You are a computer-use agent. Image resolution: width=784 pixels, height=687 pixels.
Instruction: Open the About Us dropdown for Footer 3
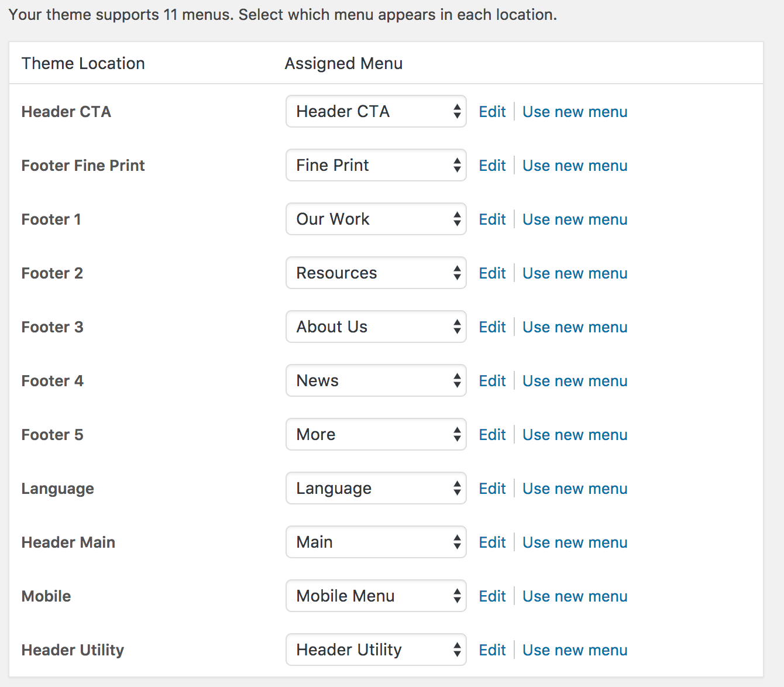pyautogui.click(x=376, y=327)
